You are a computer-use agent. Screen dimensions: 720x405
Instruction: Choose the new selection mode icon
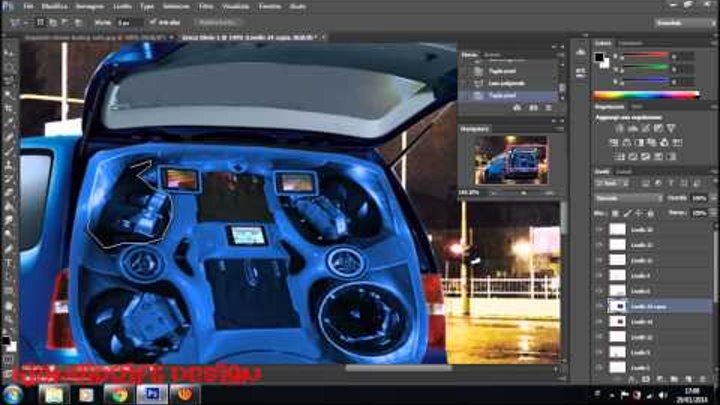pos(40,22)
